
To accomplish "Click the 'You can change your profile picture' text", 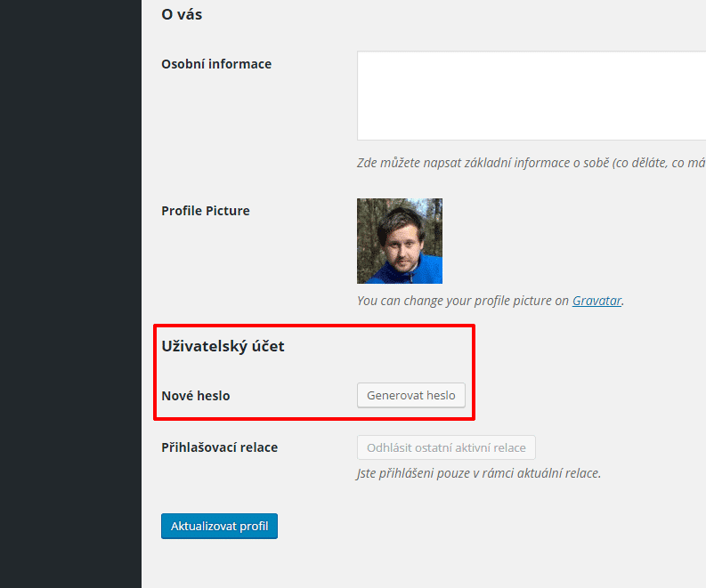I will tap(463, 301).
